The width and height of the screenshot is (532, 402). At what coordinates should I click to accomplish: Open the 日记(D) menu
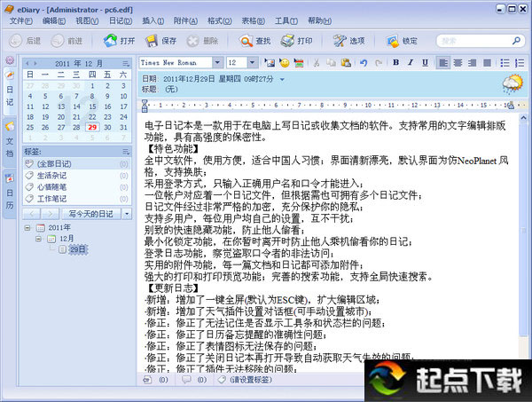tap(121, 20)
